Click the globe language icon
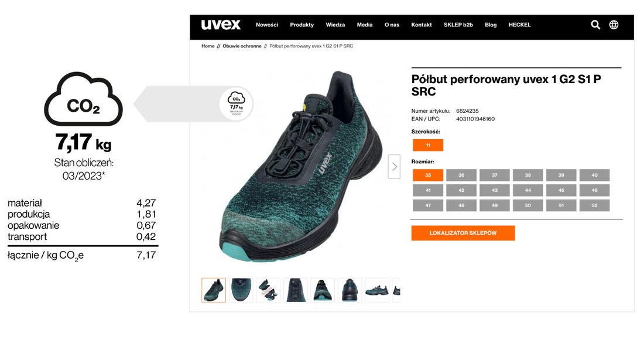The image size is (644, 337). pyautogui.click(x=614, y=25)
